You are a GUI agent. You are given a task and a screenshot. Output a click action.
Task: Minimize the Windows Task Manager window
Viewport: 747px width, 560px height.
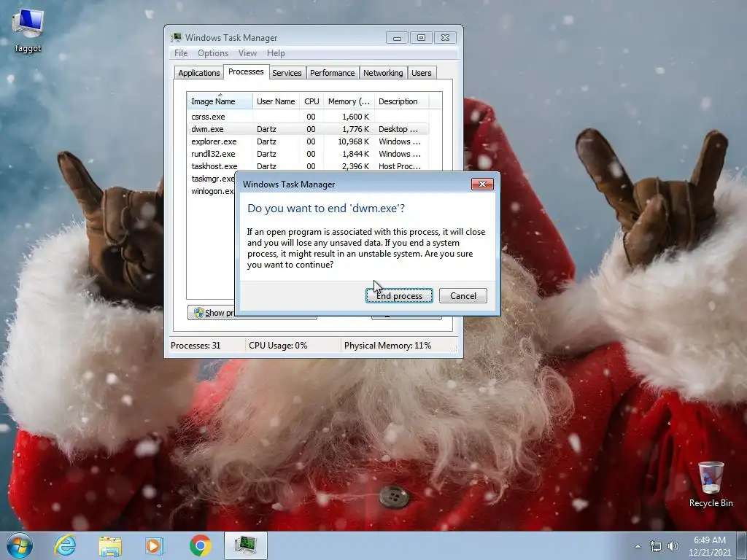(397, 38)
